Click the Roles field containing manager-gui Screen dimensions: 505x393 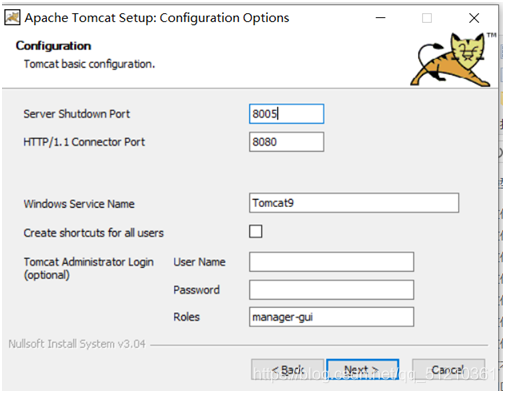pos(331,317)
